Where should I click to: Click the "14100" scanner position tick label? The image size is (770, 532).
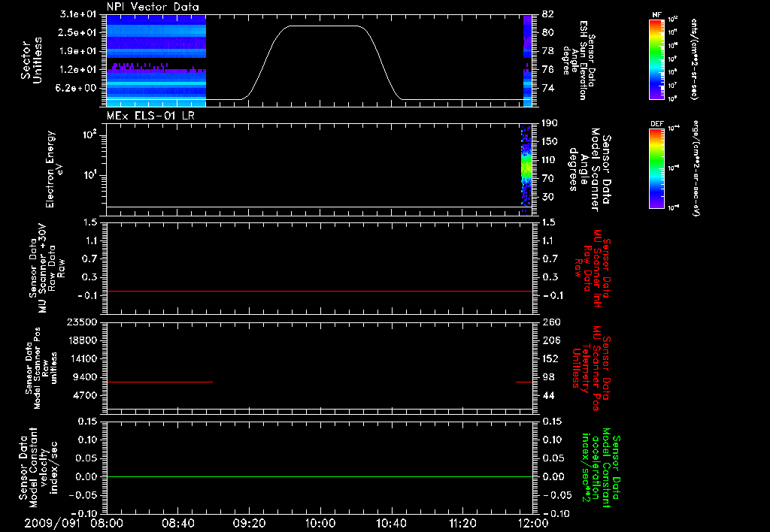(x=82, y=359)
